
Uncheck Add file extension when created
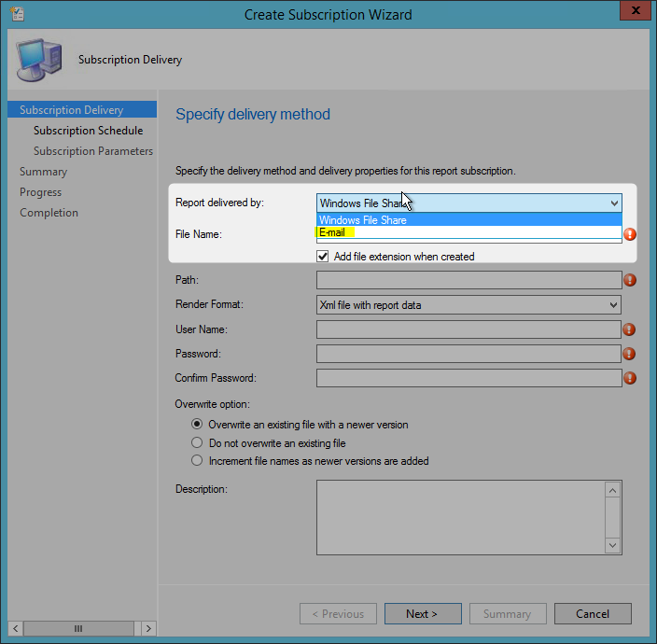pos(323,257)
